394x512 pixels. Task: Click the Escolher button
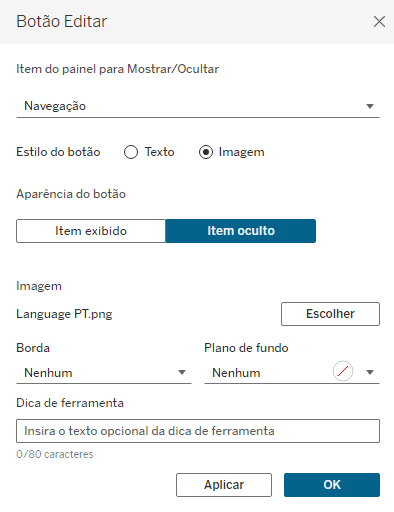[x=330, y=314]
